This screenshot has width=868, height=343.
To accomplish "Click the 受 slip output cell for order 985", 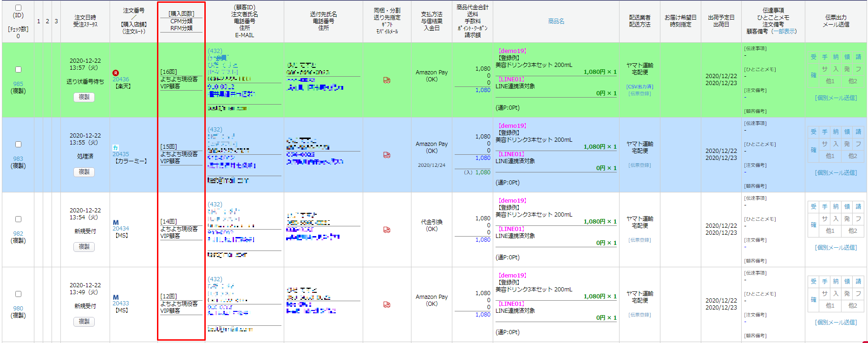I will tap(813, 57).
